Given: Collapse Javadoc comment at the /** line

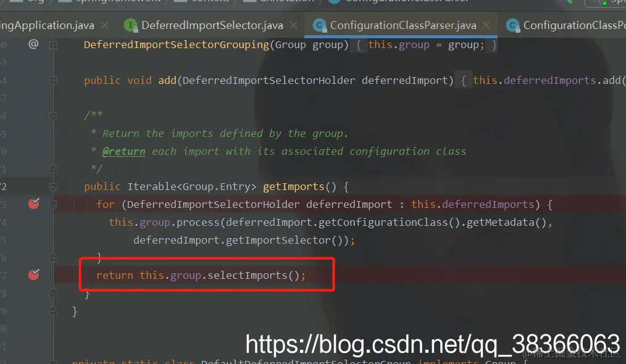Looking at the screenshot, I should click(53, 116).
